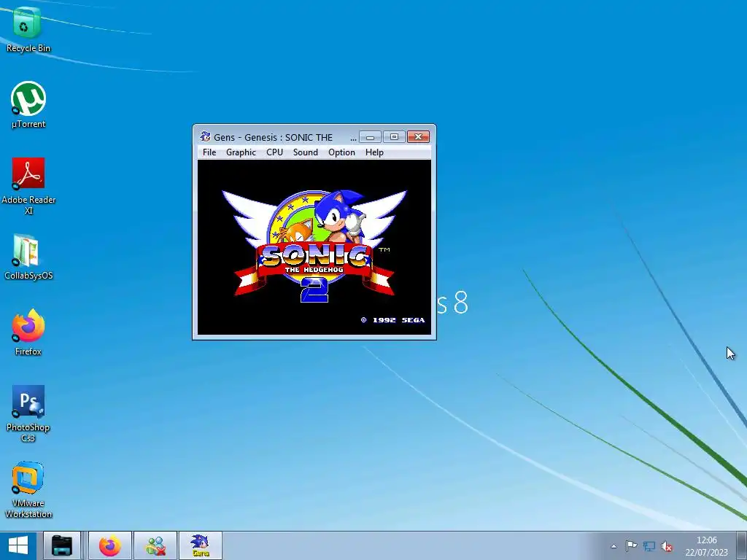Click the Gens window title text
This screenshot has width=747, height=560.
(273, 138)
